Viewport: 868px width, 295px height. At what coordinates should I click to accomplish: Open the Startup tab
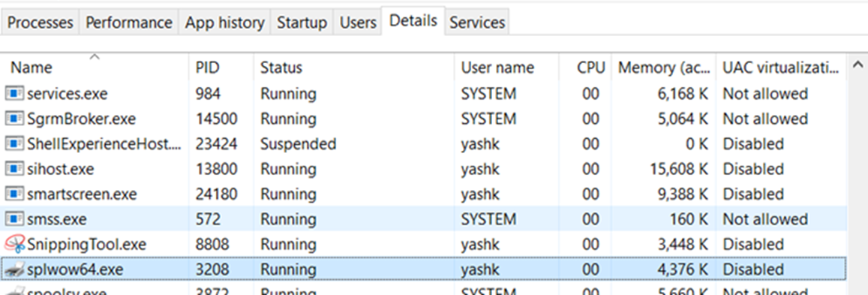point(302,23)
